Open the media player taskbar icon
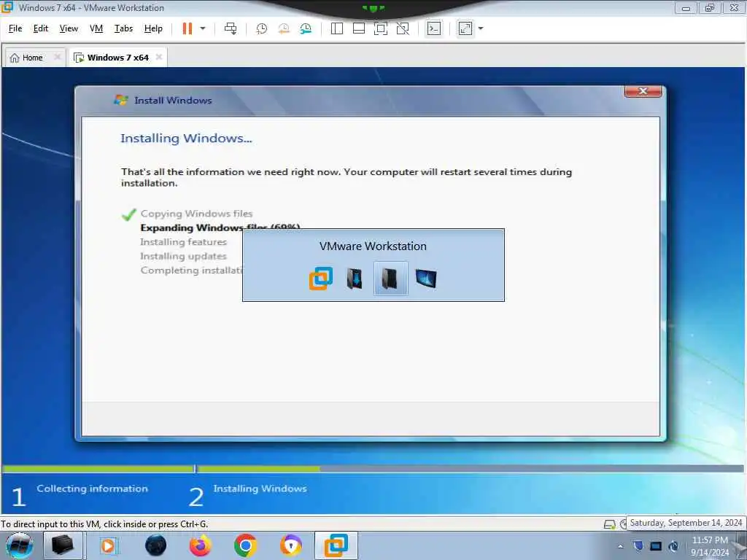Viewport: 747px width, 560px height. tap(108, 545)
